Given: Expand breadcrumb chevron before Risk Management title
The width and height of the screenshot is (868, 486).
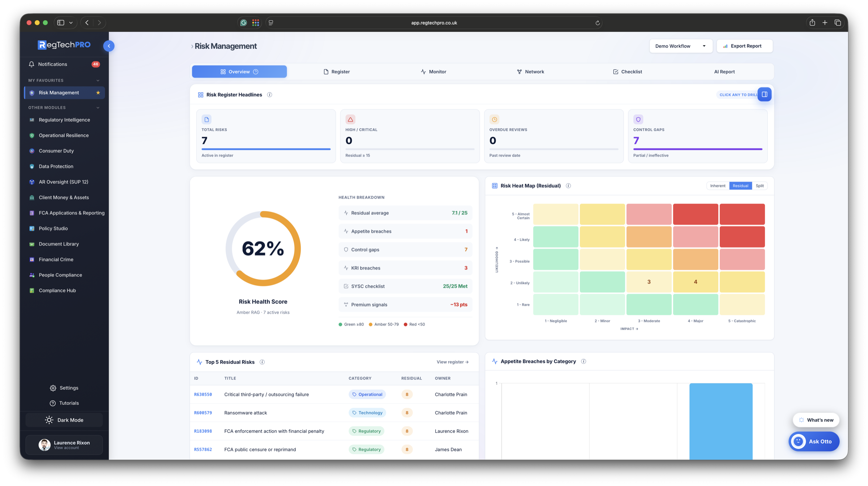Looking at the screenshot, I should [x=192, y=46].
